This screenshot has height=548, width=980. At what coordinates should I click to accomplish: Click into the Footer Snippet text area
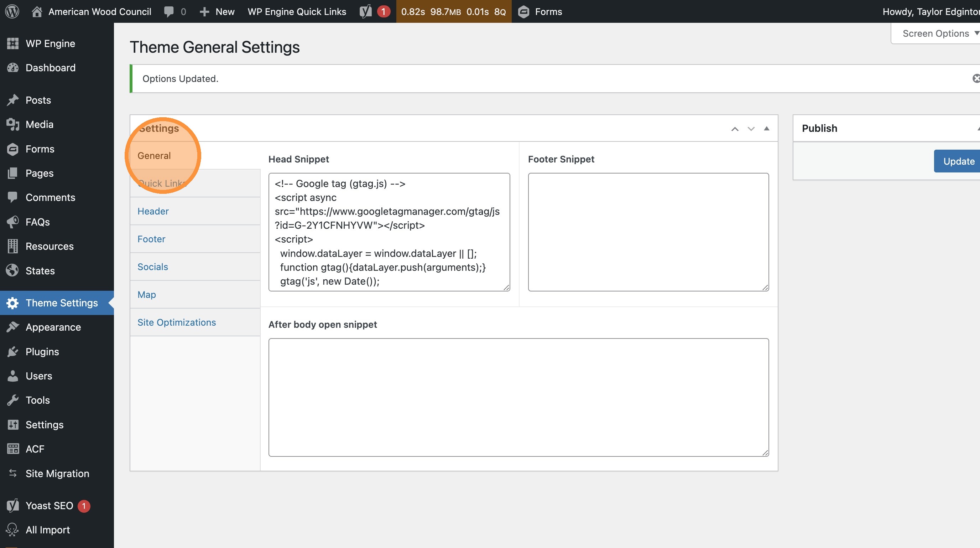[648, 232]
